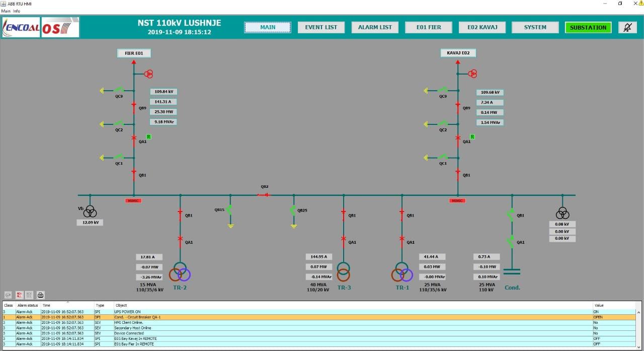The width and height of the screenshot is (644, 351).
Task: Sort alarms by Alarm status column header
Action: (28, 305)
